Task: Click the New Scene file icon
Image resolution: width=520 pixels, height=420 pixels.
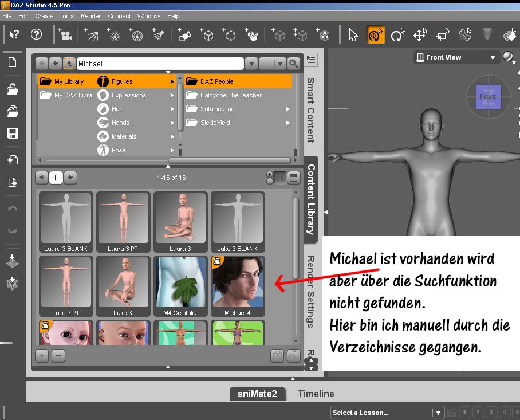Action: click(12, 62)
